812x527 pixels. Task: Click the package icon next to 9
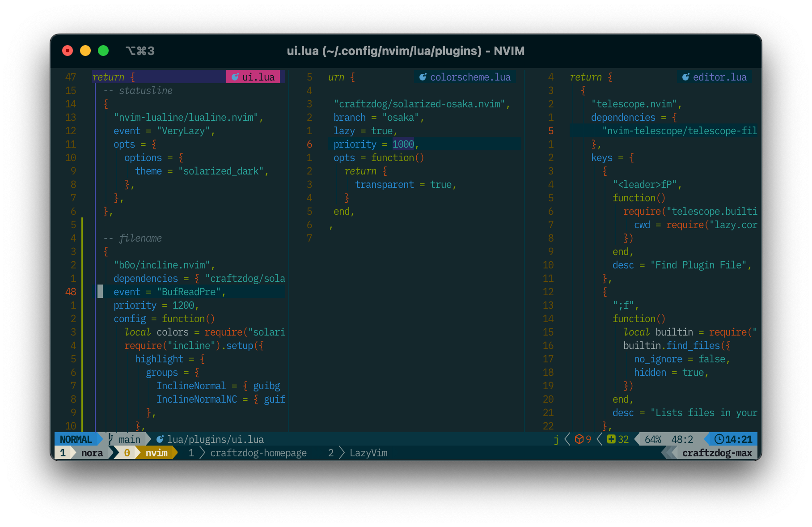point(579,439)
